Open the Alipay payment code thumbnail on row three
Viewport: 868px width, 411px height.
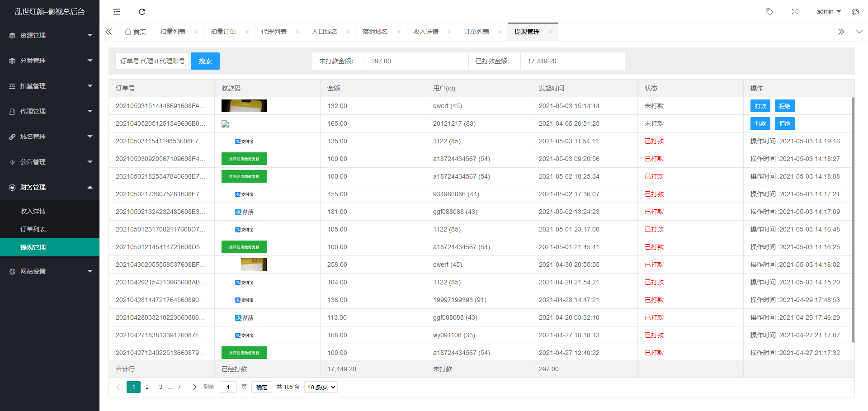point(244,141)
